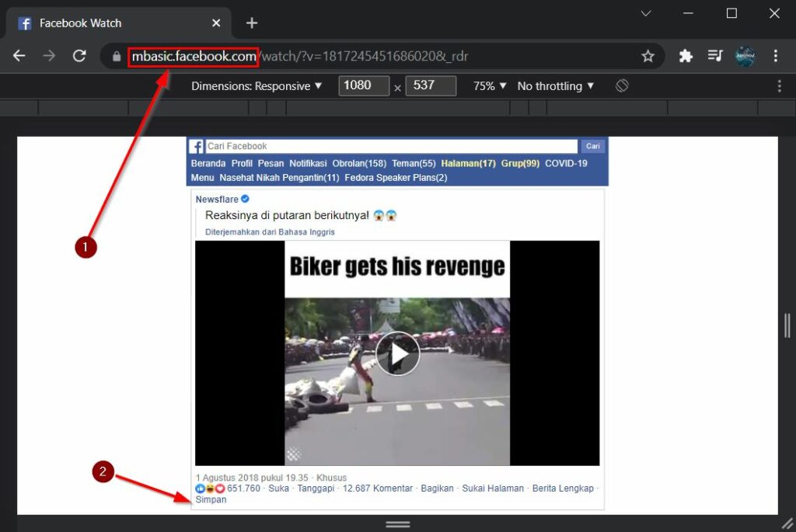This screenshot has height=532, width=796.
Task: Click the corner viewport resize handle
Action: pyautogui.click(x=787, y=523)
